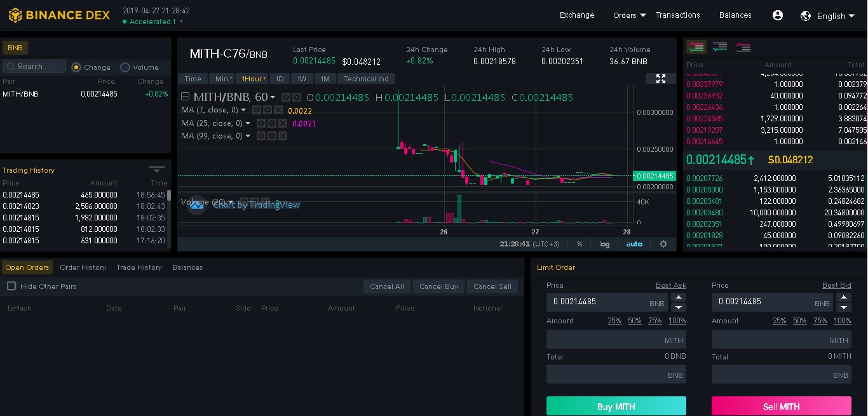This screenshot has height=416, width=868.
Task: Expand the chart to fullscreen
Action: coord(661,78)
